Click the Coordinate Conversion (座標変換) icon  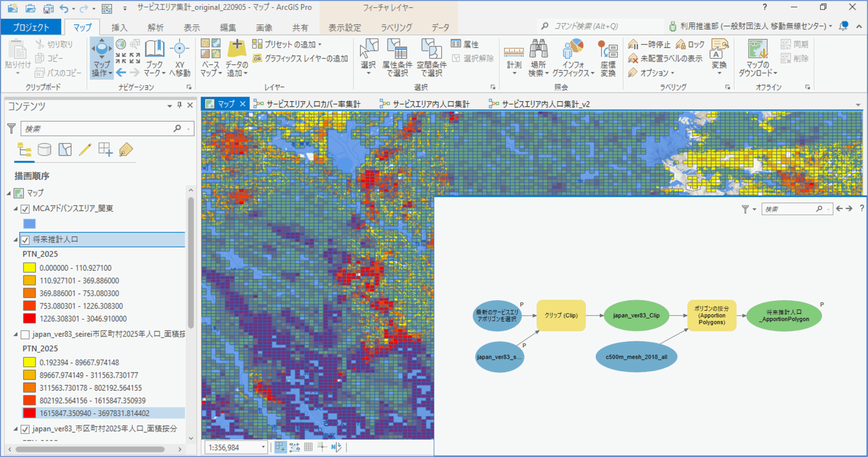[608, 49]
